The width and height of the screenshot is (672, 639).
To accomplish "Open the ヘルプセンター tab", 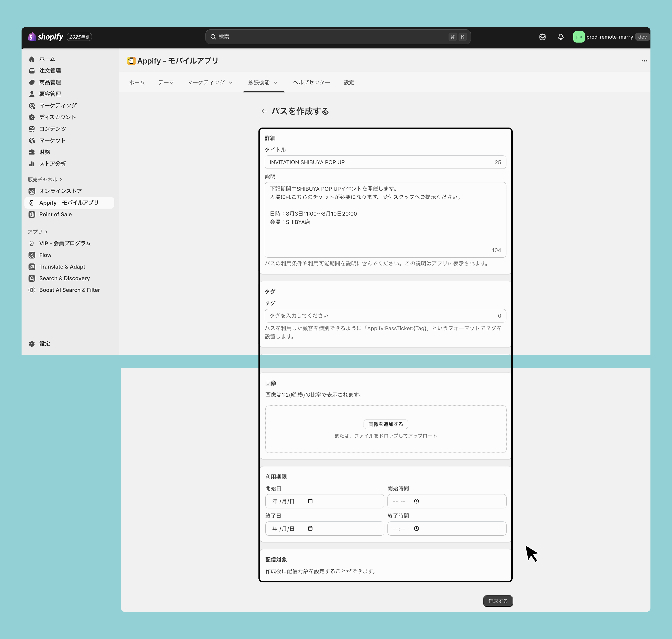I will (311, 83).
